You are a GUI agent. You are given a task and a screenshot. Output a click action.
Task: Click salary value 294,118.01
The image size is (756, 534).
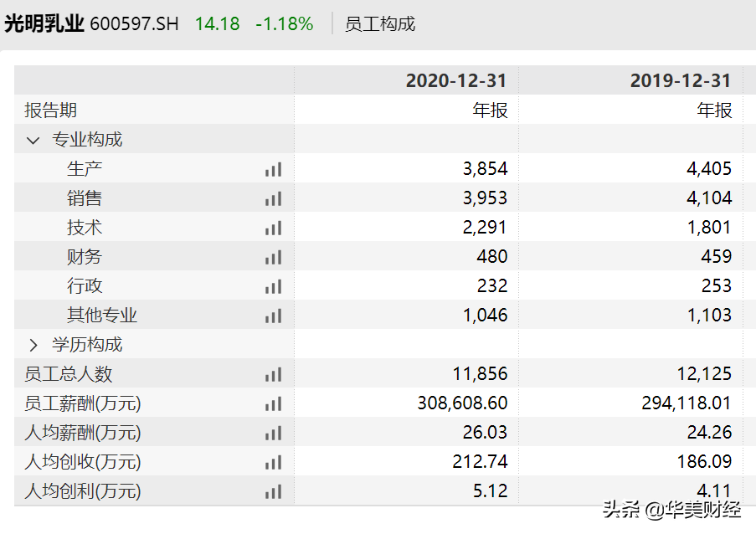tap(687, 403)
